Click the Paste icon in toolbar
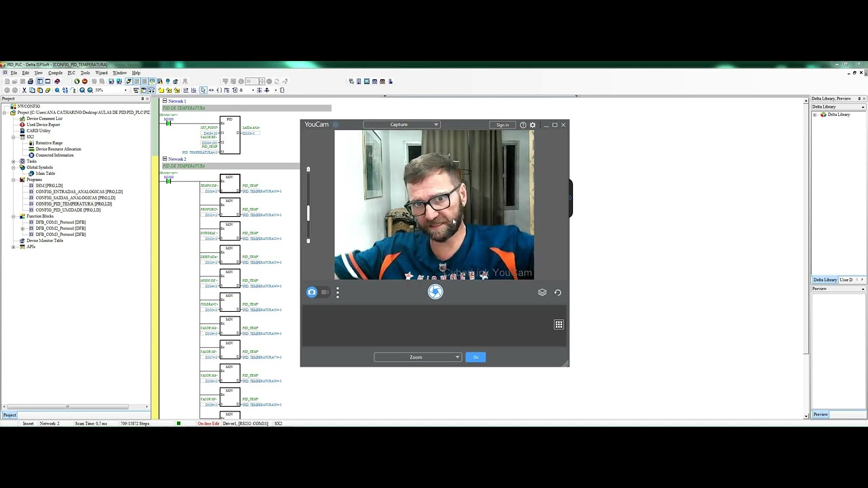 (x=40, y=90)
